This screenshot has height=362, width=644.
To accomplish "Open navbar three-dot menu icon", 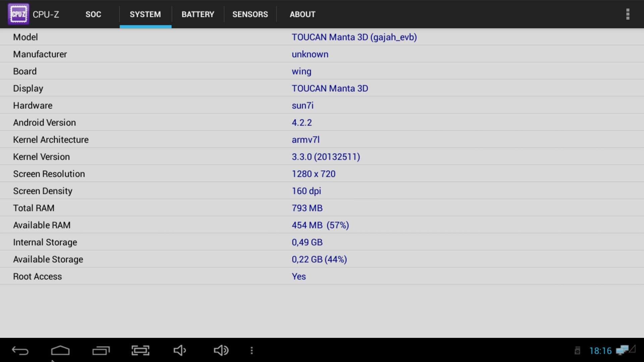I will click(x=252, y=351).
